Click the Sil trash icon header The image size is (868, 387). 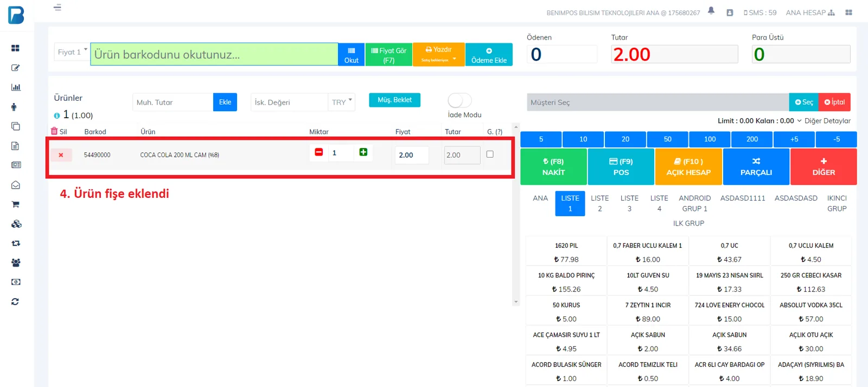click(x=54, y=131)
